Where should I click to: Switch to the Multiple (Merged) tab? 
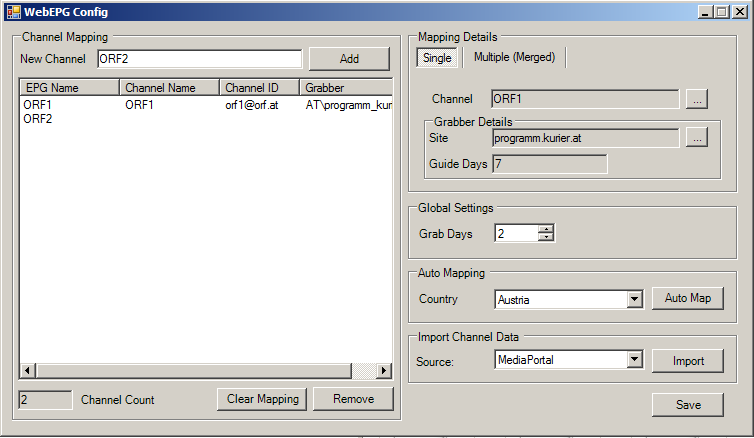coord(514,57)
